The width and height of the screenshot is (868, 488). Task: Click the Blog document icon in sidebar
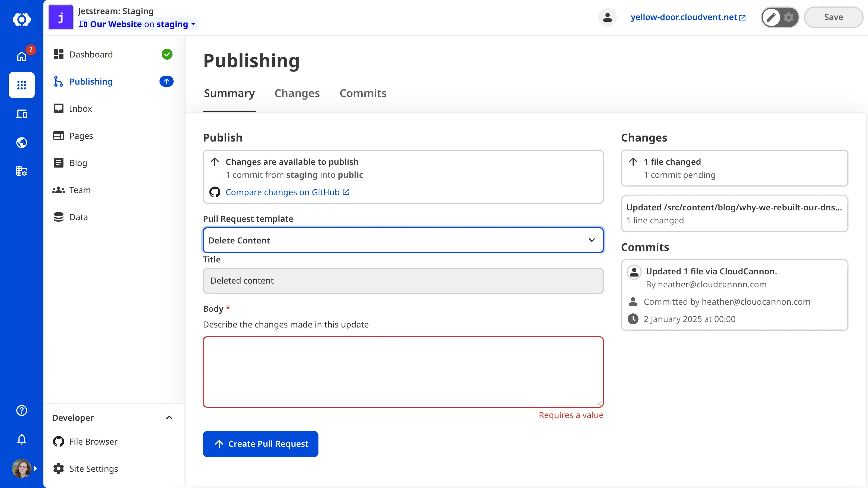coord(59,163)
